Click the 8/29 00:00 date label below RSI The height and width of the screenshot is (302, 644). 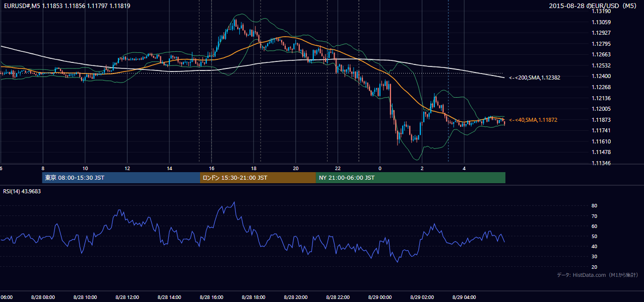(380, 297)
